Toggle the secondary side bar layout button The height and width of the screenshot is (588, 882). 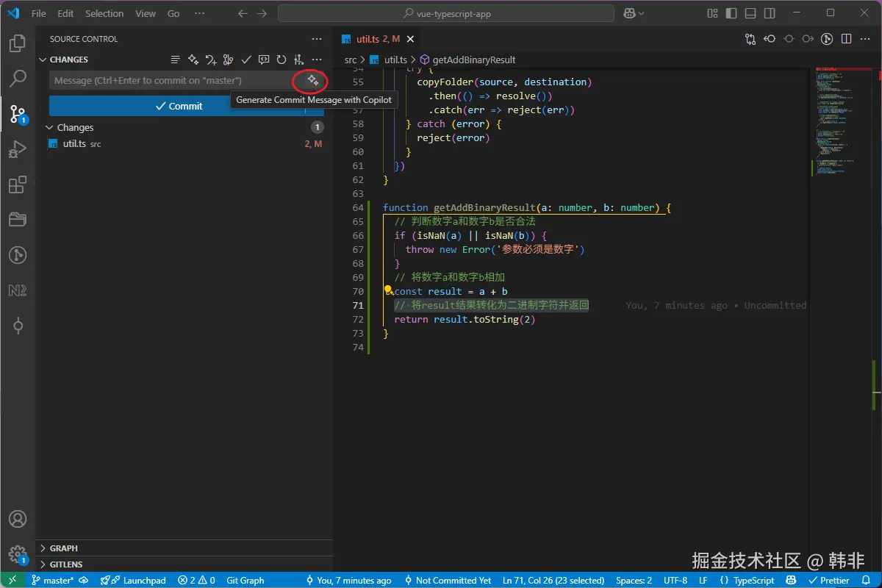768,13
